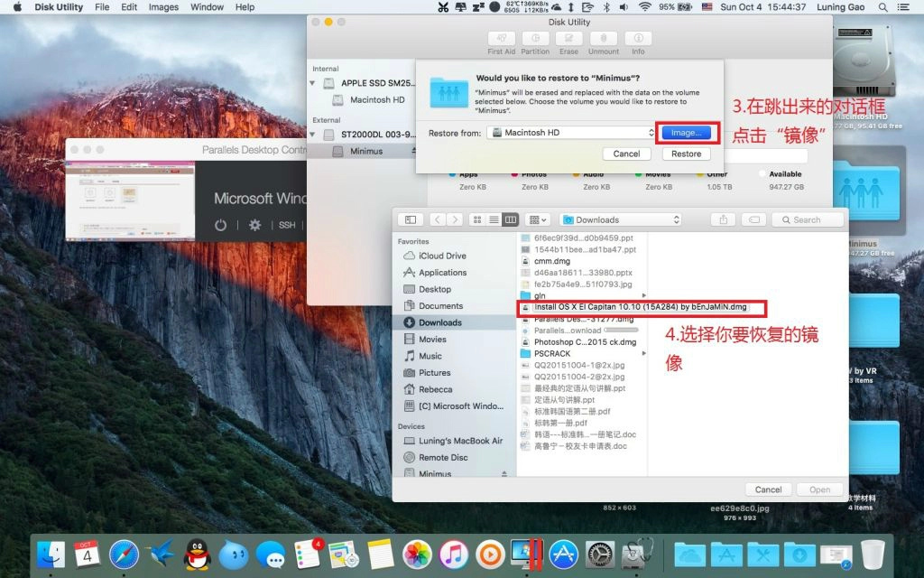Open iTunes from the Dock
The image size is (924, 578).
[x=454, y=555]
